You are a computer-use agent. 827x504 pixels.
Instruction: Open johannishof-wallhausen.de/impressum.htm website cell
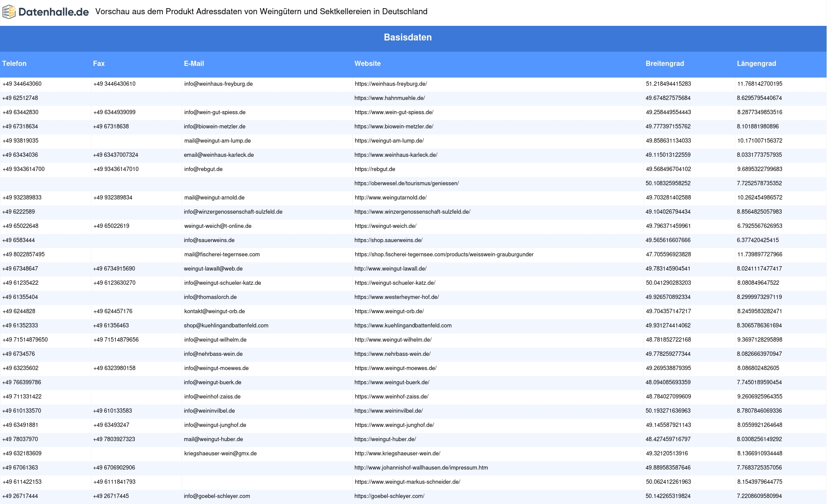click(421, 468)
